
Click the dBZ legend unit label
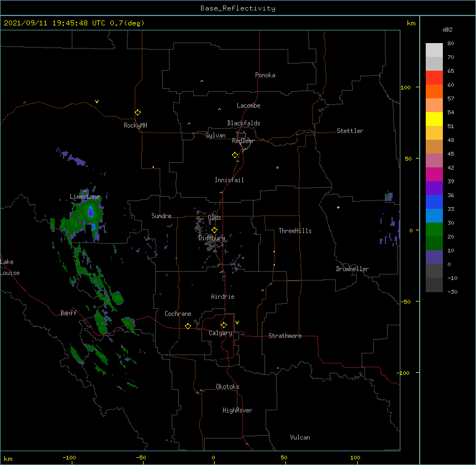(447, 29)
